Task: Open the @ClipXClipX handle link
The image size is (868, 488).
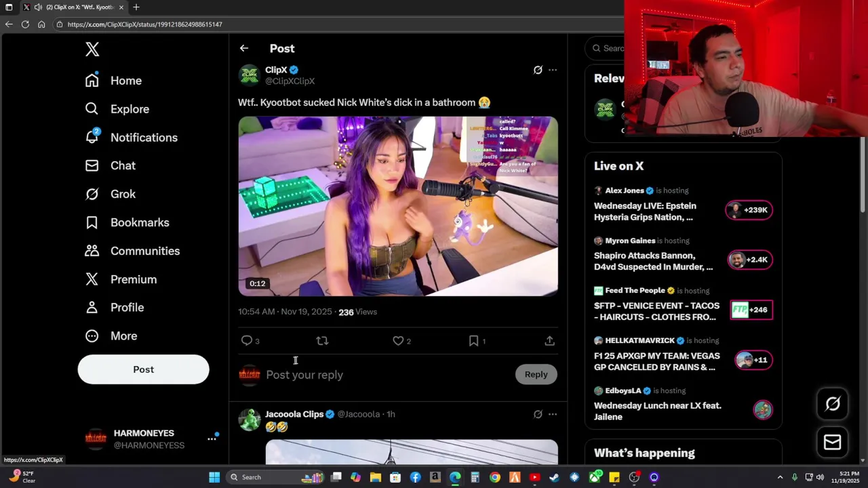Action: click(x=290, y=81)
